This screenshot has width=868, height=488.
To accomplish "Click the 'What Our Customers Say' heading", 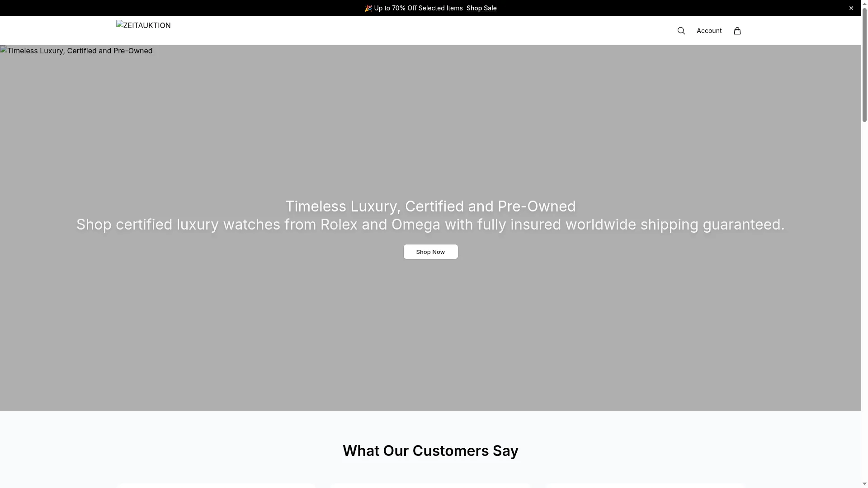I will (430, 451).
